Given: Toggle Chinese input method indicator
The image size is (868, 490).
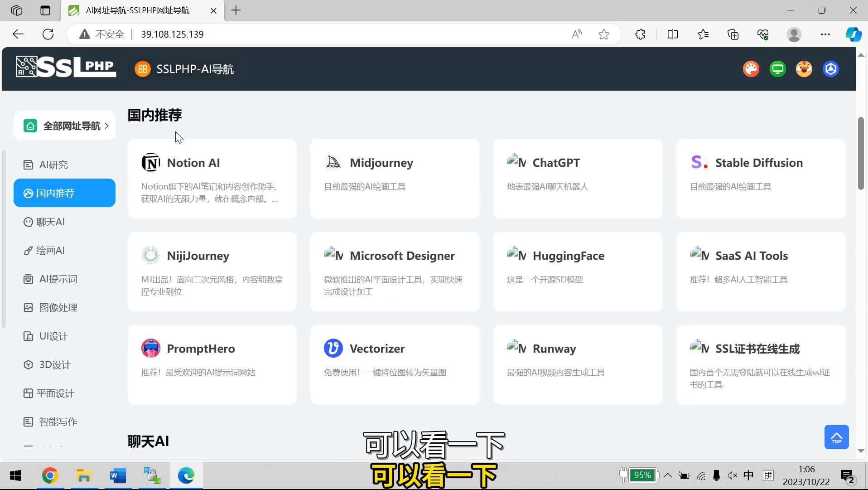Looking at the screenshot, I should [x=748, y=475].
